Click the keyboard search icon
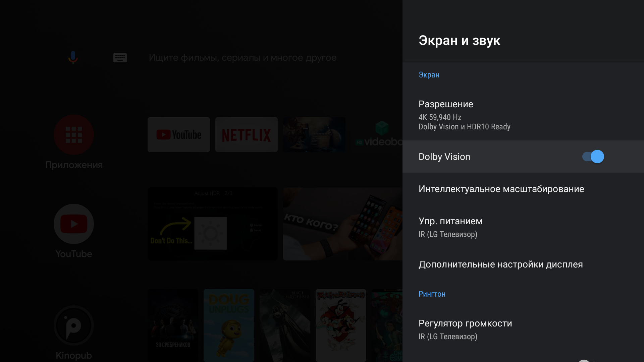The width and height of the screenshot is (644, 362). click(x=120, y=58)
